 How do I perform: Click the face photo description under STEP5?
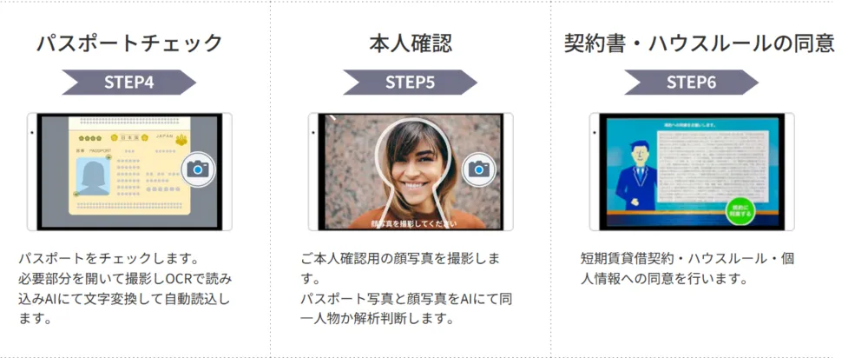click(406, 288)
